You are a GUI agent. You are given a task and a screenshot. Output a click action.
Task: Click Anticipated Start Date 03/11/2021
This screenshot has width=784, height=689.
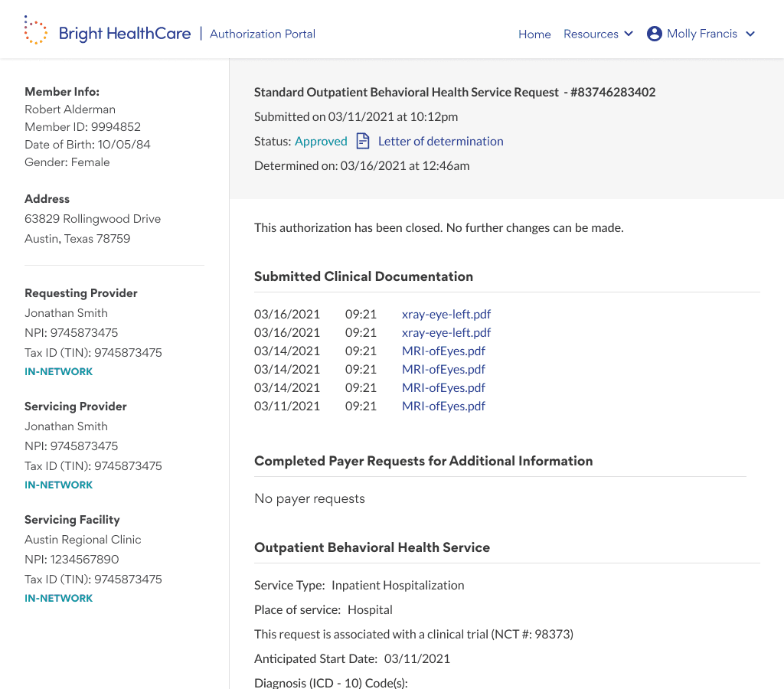(352, 658)
